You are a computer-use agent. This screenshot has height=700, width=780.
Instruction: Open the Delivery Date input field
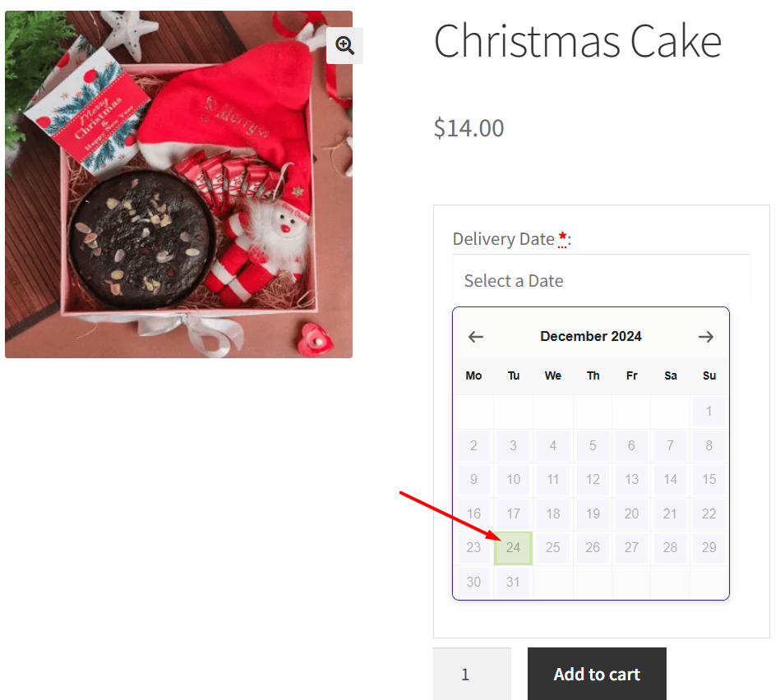click(601, 281)
